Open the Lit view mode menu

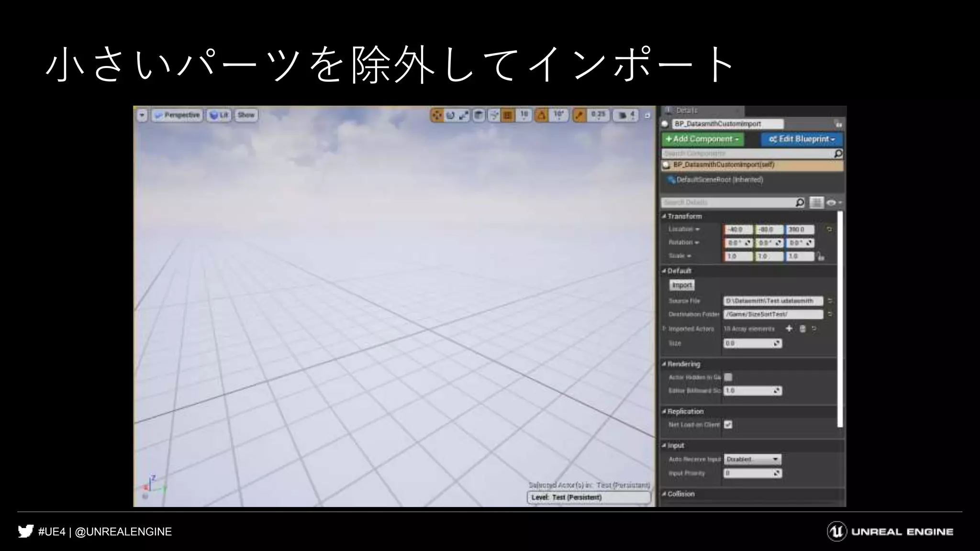click(x=219, y=115)
